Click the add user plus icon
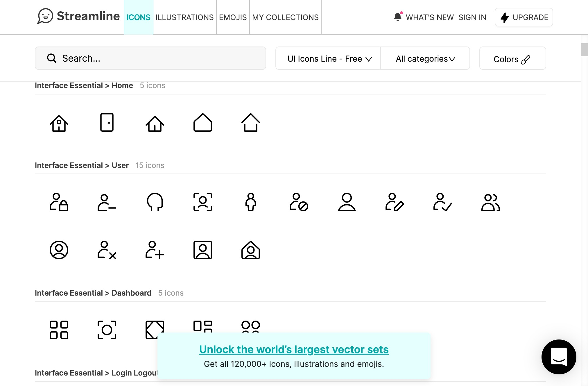Screen dimensions: 588x386 (155, 250)
